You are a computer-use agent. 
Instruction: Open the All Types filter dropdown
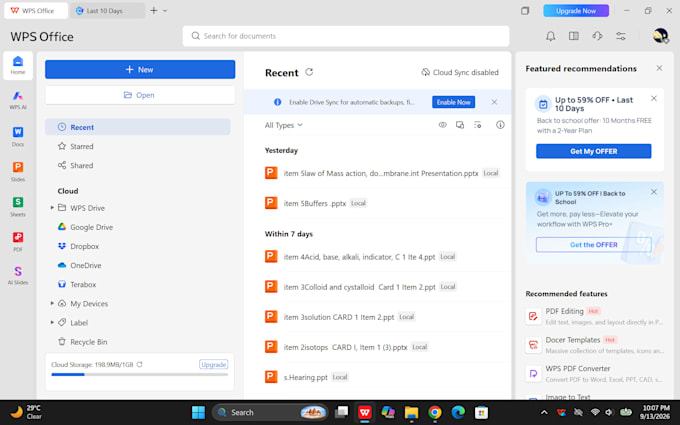click(284, 125)
